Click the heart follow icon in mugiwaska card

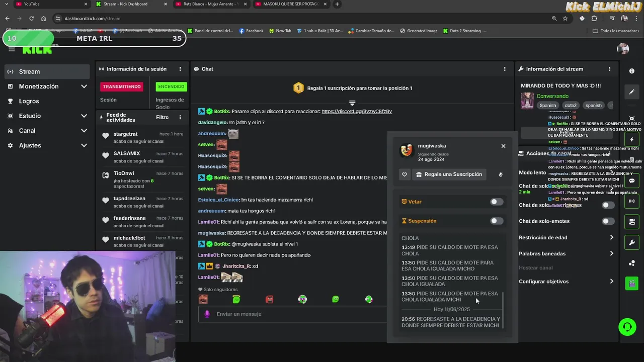click(x=405, y=174)
